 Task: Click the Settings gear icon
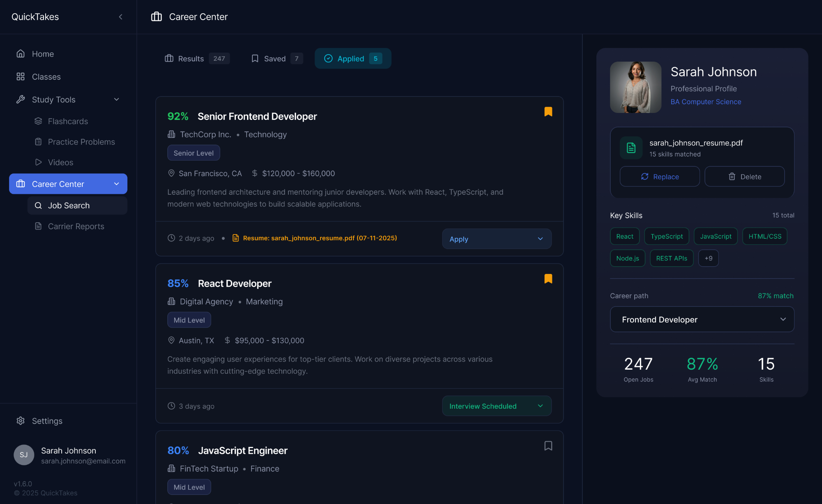coord(21,421)
